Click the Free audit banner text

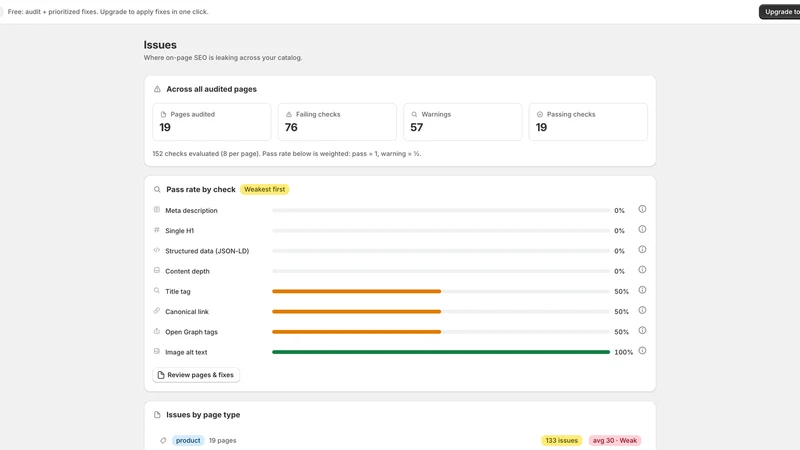click(108, 12)
